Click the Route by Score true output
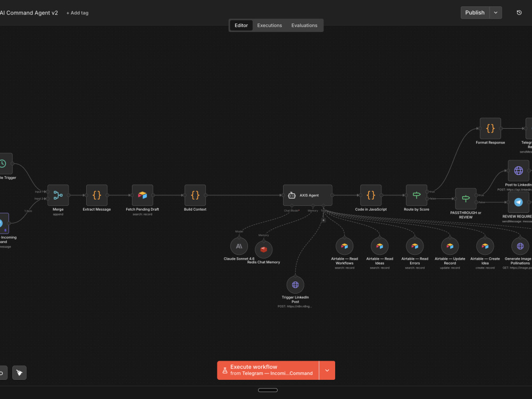This screenshot has height=399, width=532. (x=427, y=192)
